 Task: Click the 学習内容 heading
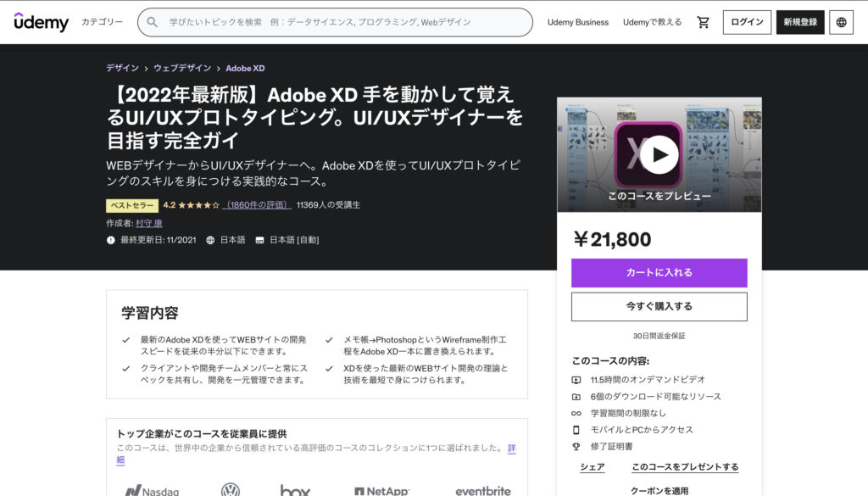pyautogui.click(x=149, y=314)
